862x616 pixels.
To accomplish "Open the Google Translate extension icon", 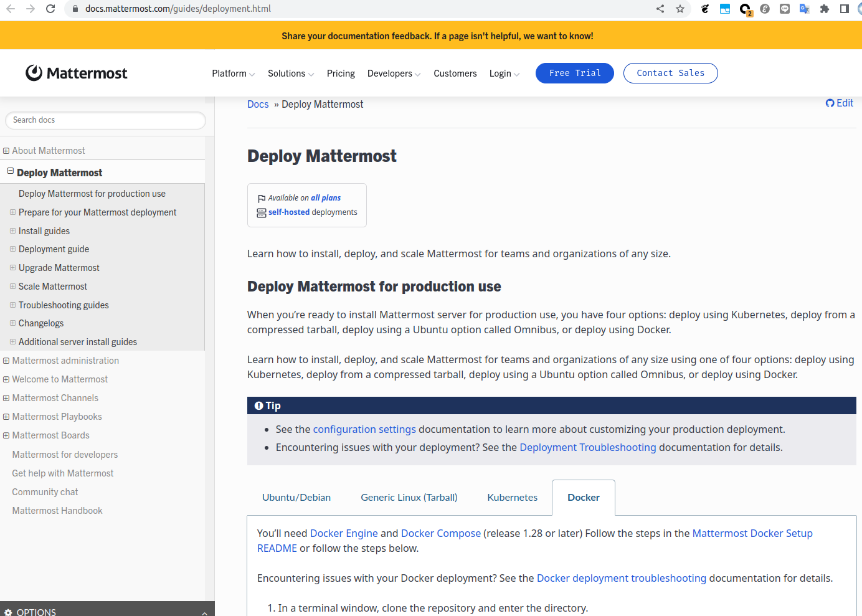I will coord(804,9).
